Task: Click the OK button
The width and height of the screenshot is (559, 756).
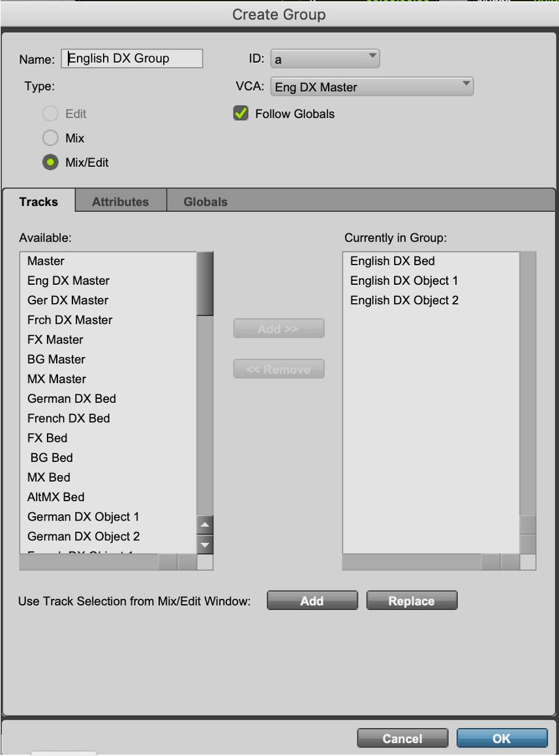Action: (x=502, y=738)
